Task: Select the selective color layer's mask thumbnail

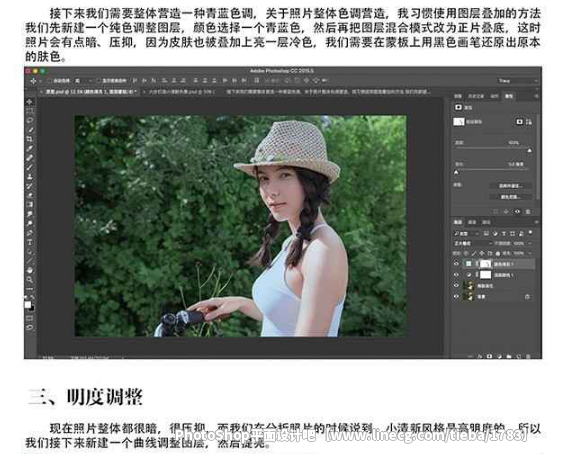Action: [485, 275]
